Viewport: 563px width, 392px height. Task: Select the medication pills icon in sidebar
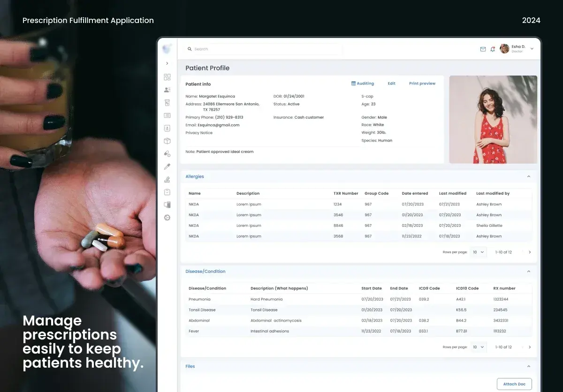(167, 153)
